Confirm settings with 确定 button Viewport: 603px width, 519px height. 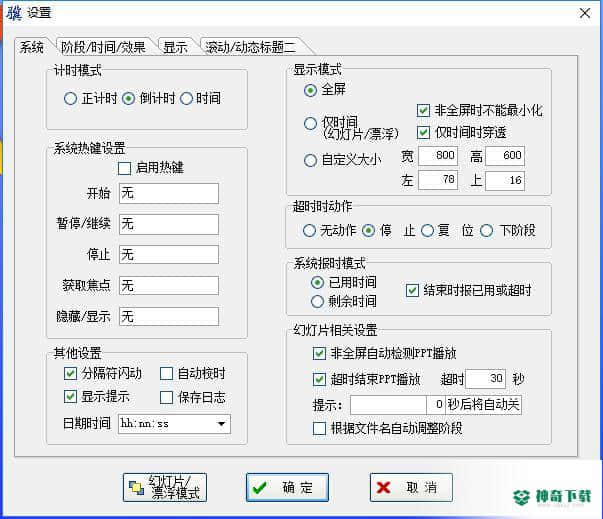click(x=287, y=487)
